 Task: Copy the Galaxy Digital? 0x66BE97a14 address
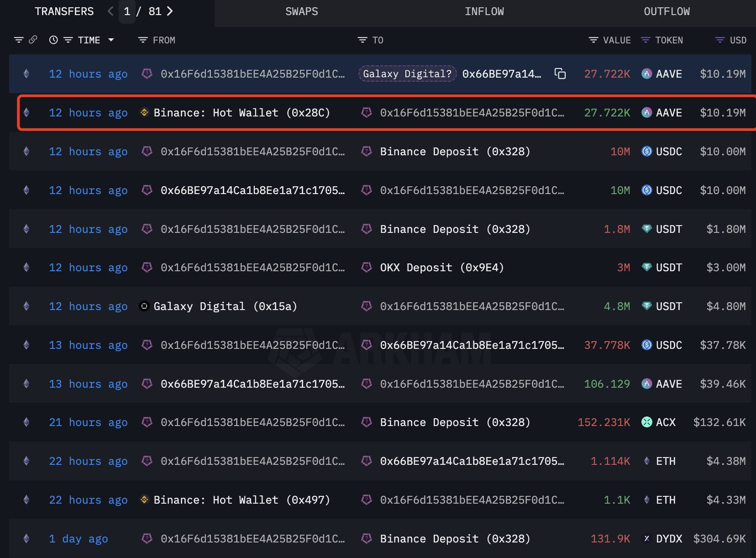pos(560,74)
